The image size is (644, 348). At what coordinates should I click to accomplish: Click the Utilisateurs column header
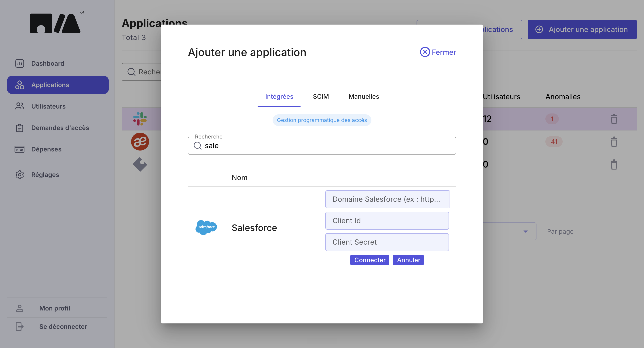(501, 97)
